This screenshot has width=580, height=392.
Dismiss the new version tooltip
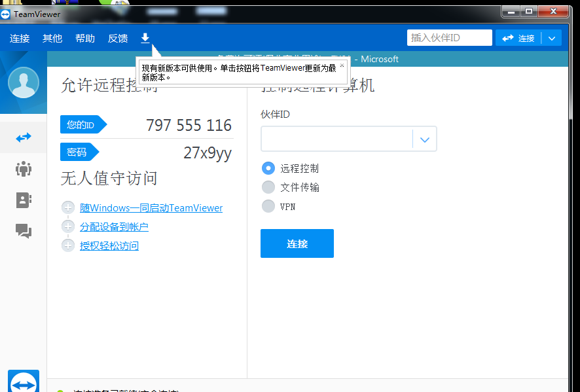click(342, 65)
